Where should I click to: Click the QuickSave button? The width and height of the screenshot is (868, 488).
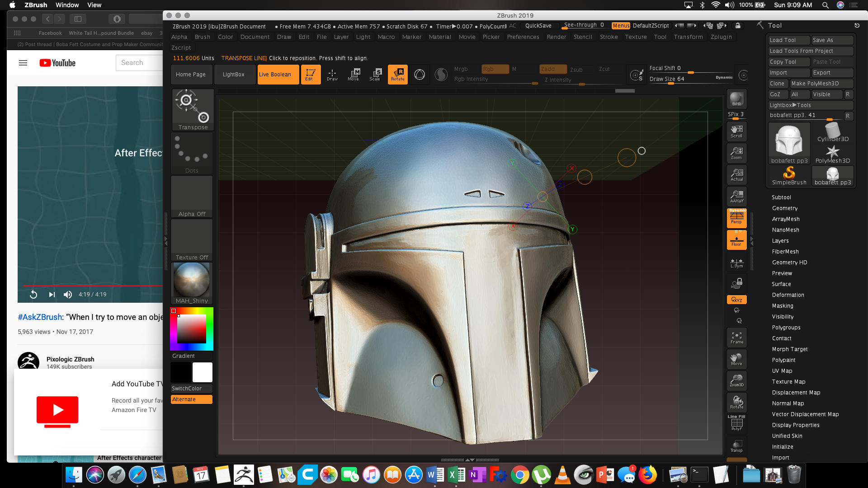[538, 26]
